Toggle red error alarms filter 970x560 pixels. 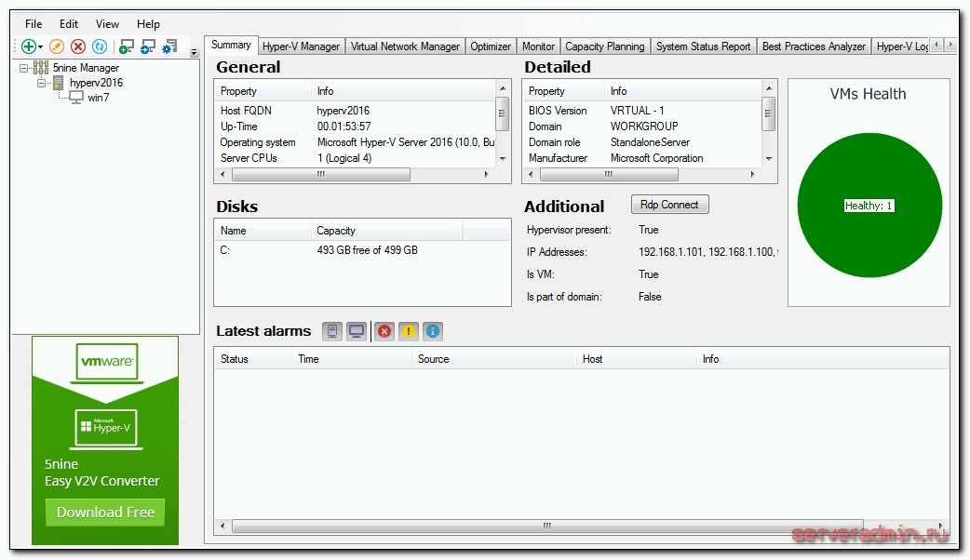tap(384, 331)
